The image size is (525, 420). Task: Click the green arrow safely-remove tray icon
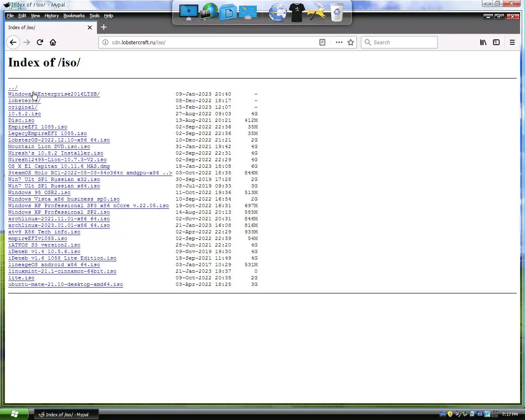point(465,414)
